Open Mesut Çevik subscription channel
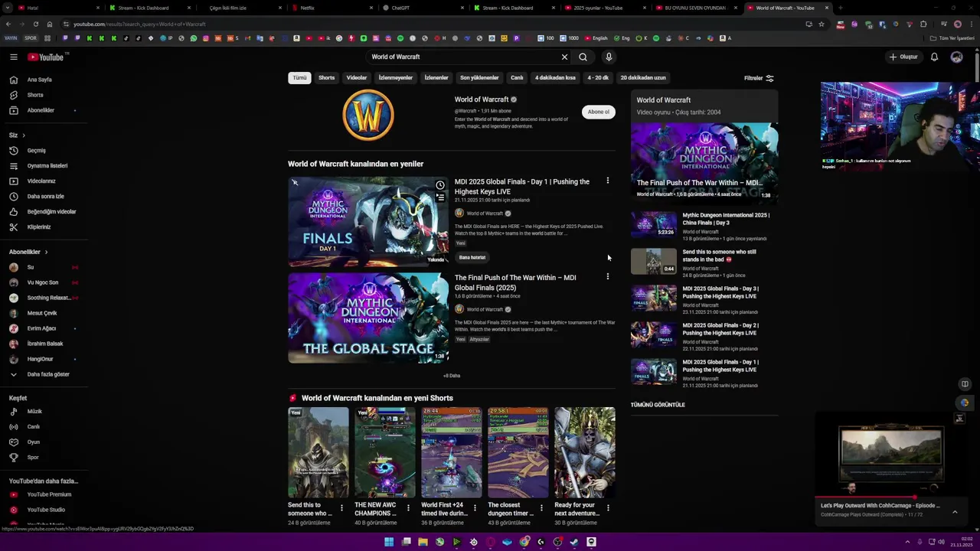Screen dimensions: 980x551 (x=43, y=313)
